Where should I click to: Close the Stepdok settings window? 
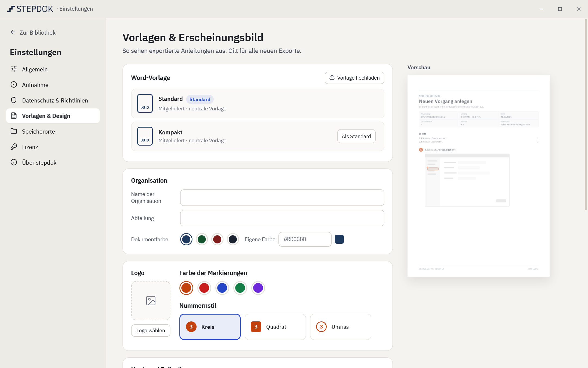coord(579,9)
